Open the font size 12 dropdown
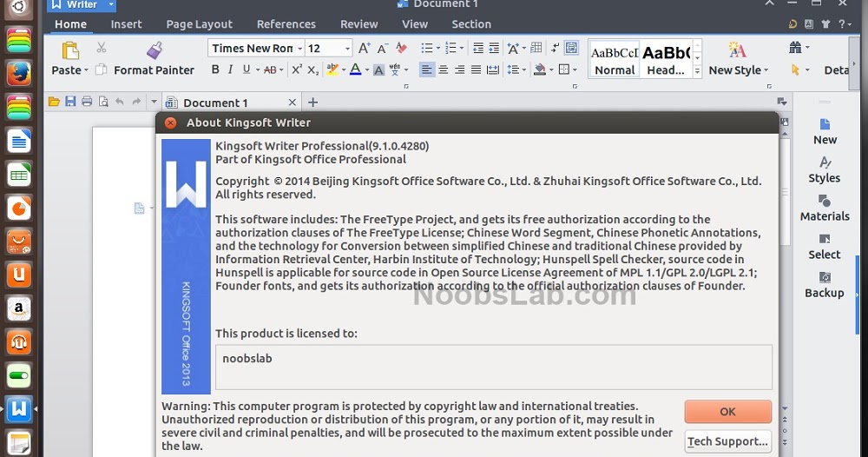868x457 pixels. click(347, 49)
